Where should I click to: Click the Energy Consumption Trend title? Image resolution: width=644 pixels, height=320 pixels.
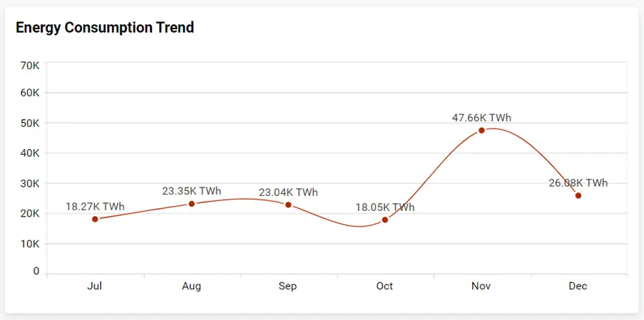(x=105, y=28)
